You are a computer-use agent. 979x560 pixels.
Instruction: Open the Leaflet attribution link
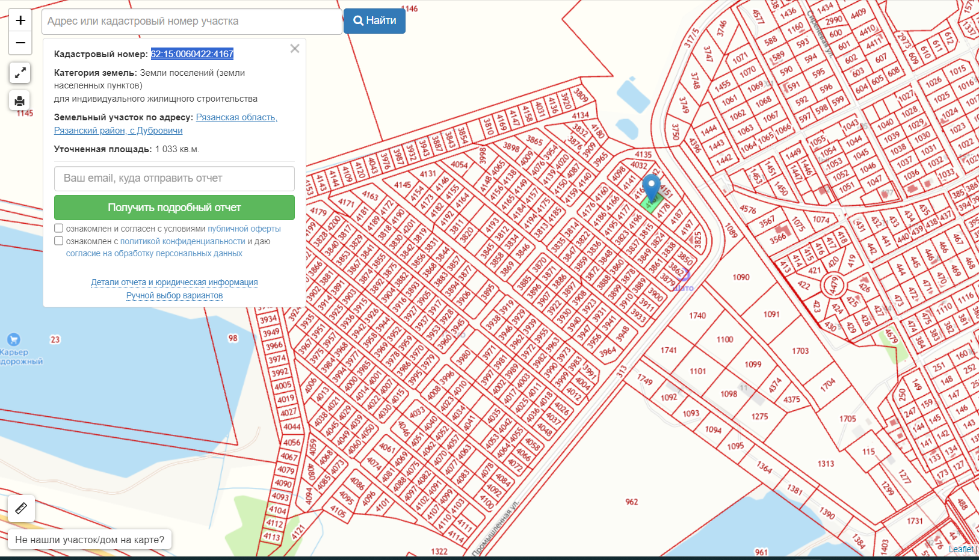point(960,549)
